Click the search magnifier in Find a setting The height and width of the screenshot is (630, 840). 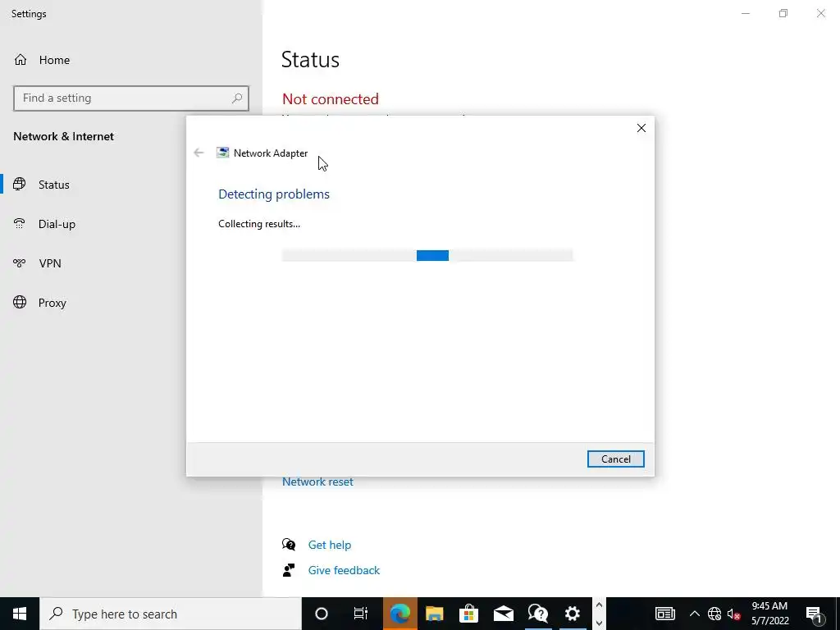coord(237,98)
